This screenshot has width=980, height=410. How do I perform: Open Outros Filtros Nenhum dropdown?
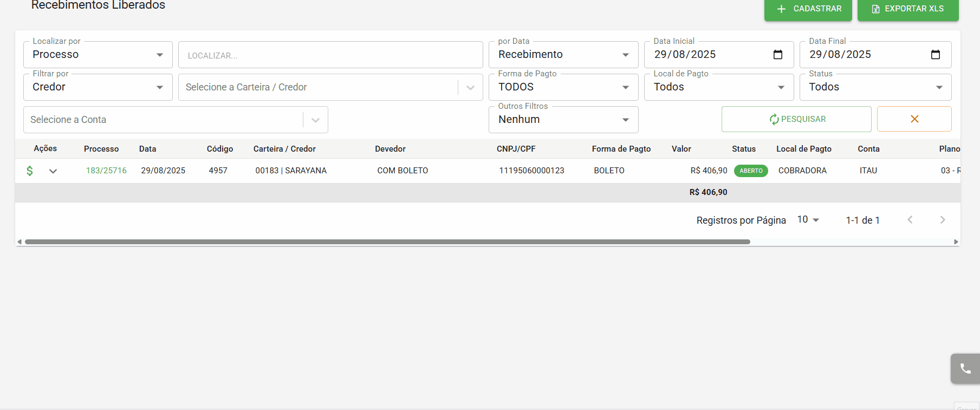tap(563, 120)
